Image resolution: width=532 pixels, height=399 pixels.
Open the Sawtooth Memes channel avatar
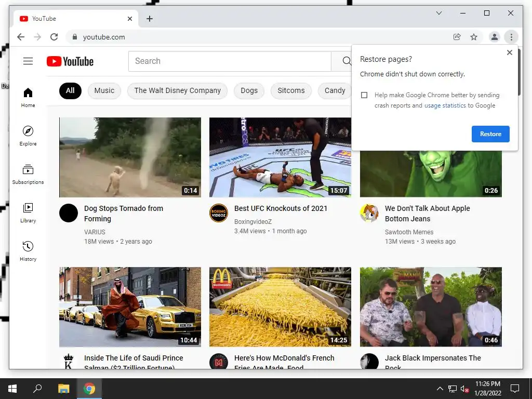(369, 212)
